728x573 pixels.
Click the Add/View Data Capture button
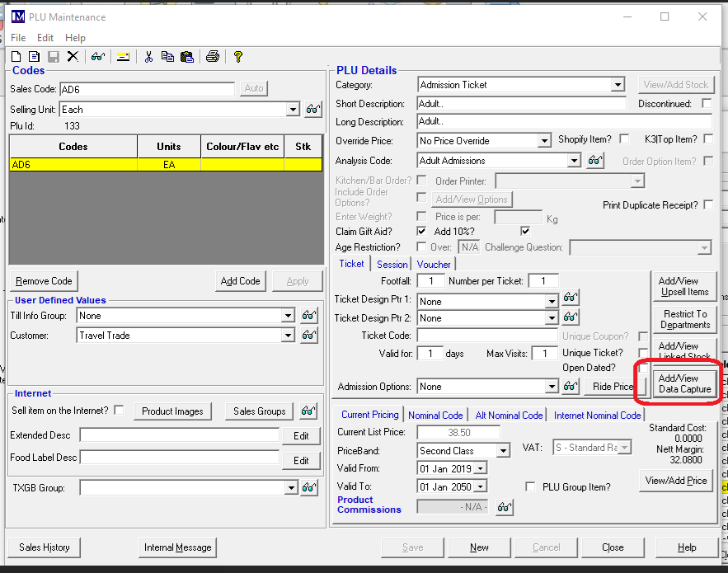click(x=684, y=384)
